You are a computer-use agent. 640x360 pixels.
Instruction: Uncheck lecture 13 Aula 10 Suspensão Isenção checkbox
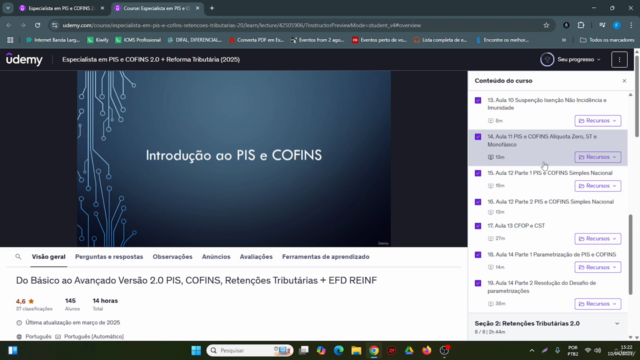(x=478, y=100)
